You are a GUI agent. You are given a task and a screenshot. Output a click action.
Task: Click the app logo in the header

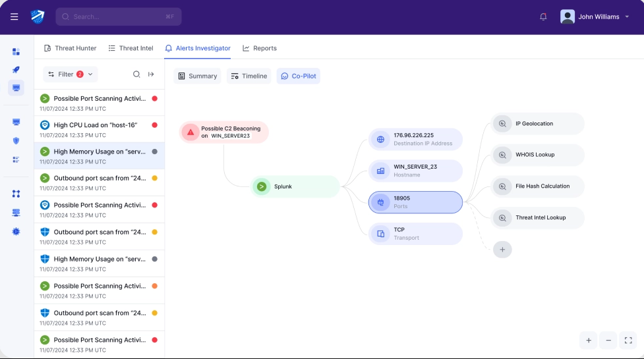click(x=38, y=17)
